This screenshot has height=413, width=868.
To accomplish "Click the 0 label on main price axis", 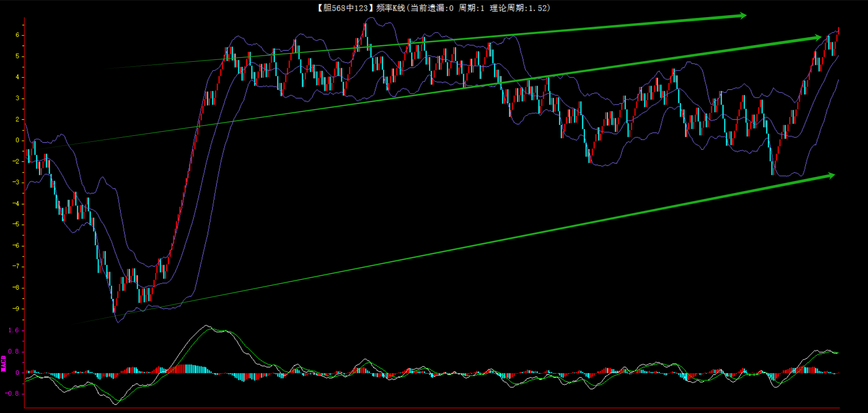I will pyautogui.click(x=17, y=140).
